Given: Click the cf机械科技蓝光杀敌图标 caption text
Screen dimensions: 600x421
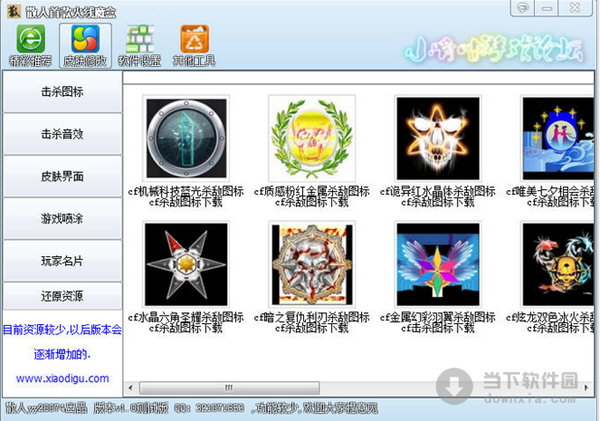Looking at the screenshot, I should coord(186,191).
